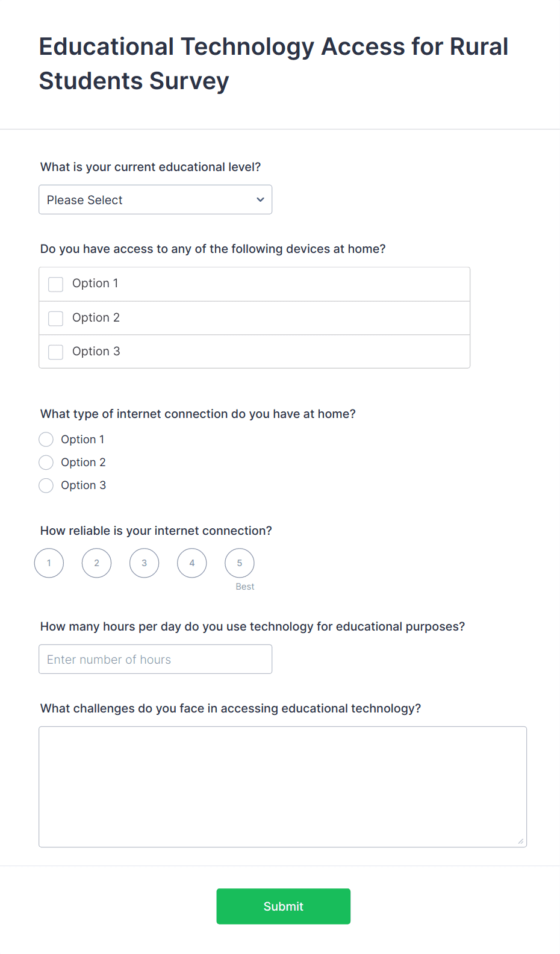This screenshot has width=560, height=954.
Task: Check Option 2 for device access
Action: pyautogui.click(x=55, y=318)
